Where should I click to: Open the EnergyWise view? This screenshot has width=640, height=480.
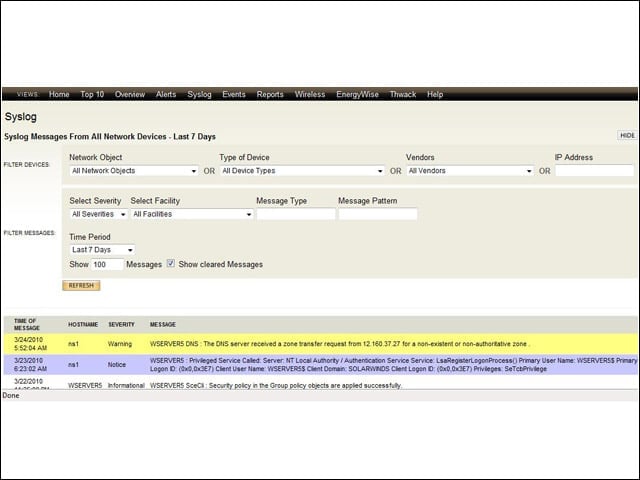click(357, 94)
